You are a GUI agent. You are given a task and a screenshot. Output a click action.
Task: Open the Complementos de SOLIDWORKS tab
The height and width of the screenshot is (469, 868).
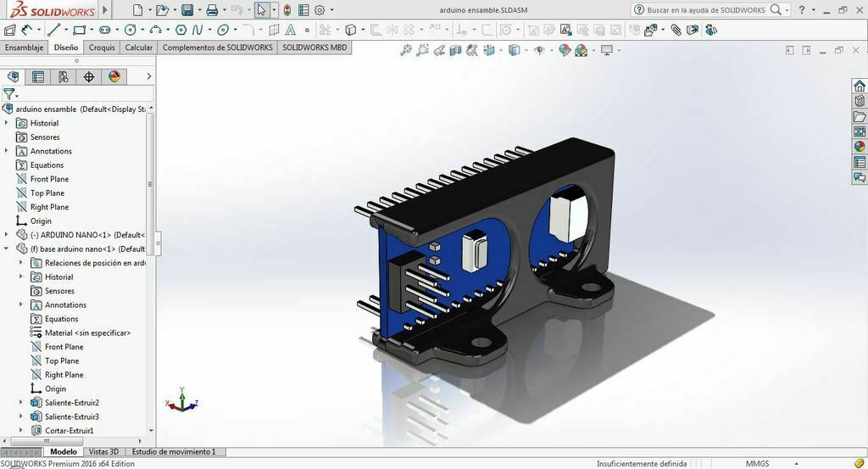(218, 47)
